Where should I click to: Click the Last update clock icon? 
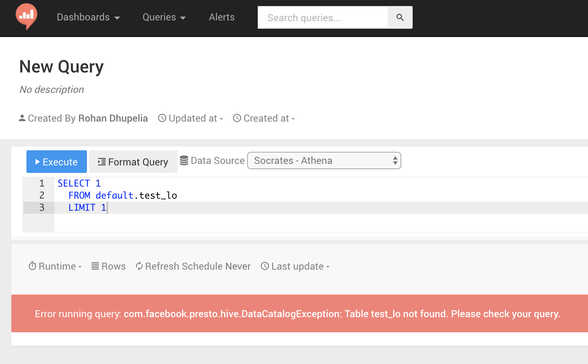265,266
